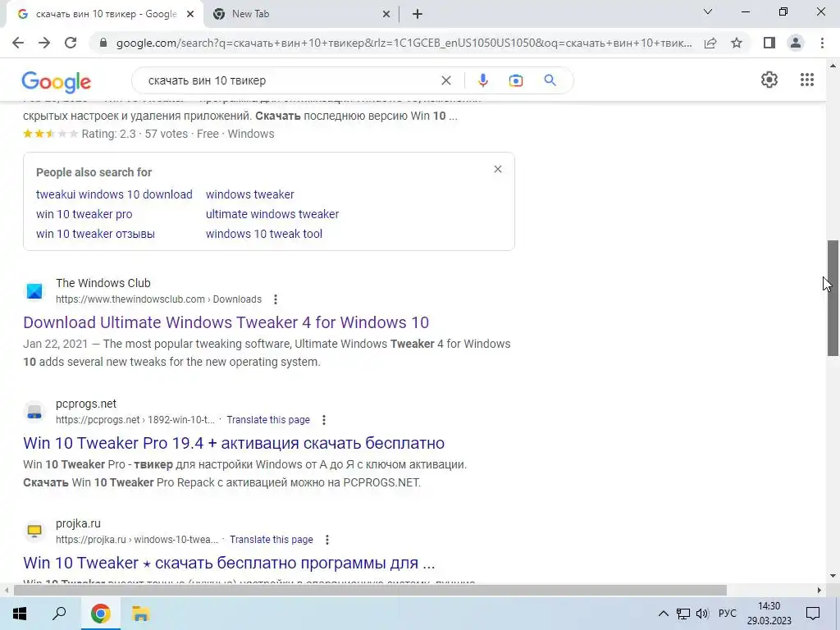Go to Google homepage logo

[57, 81]
